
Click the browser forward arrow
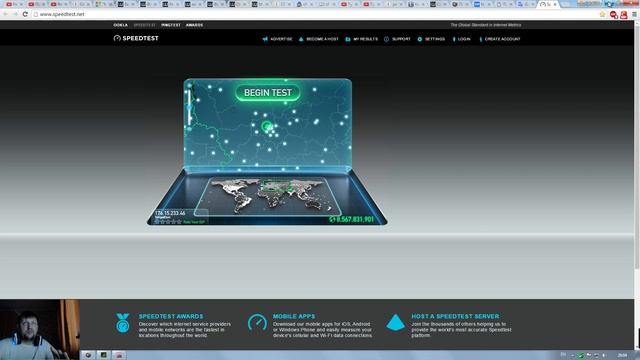[15, 14]
